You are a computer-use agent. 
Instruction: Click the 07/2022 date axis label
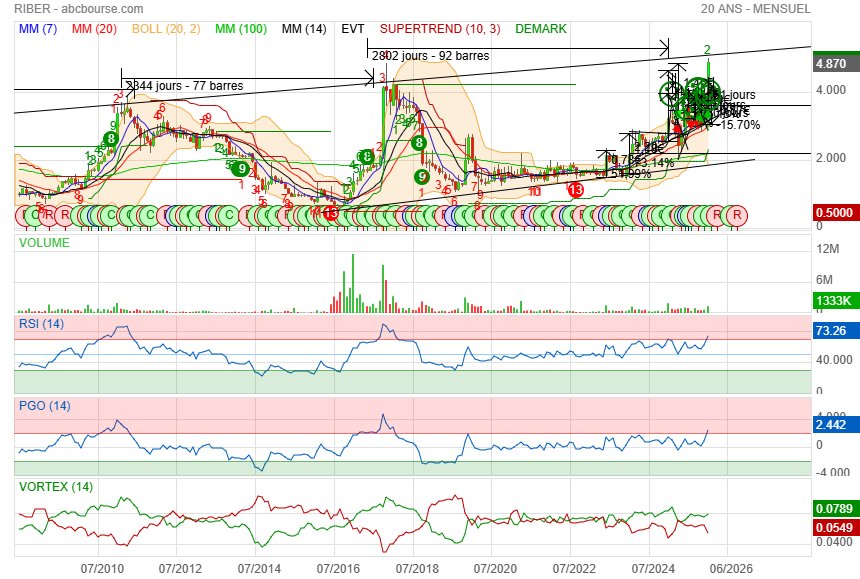click(574, 569)
